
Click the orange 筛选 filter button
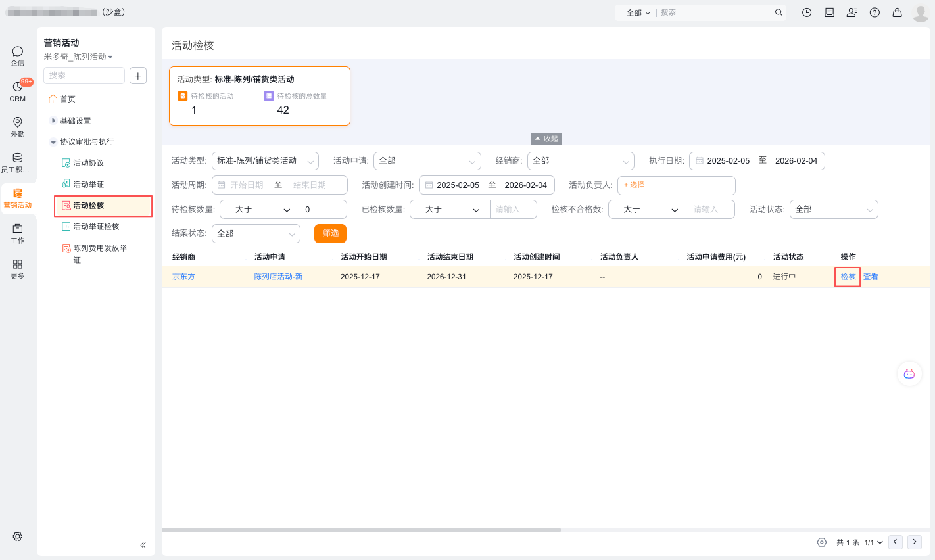coord(330,233)
